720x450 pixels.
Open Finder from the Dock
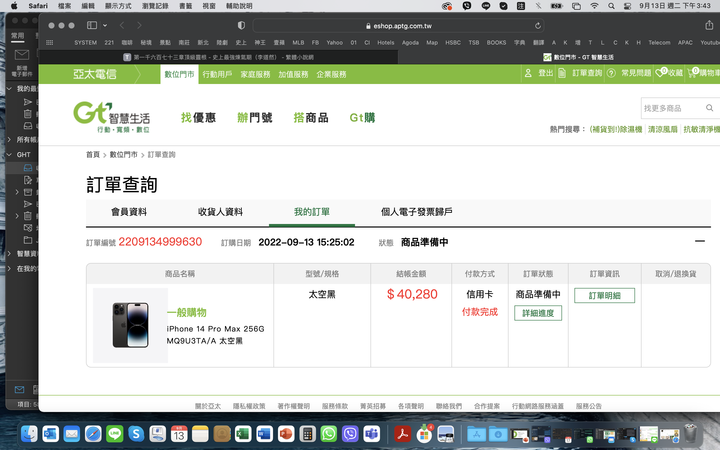(x=29, y=433)
